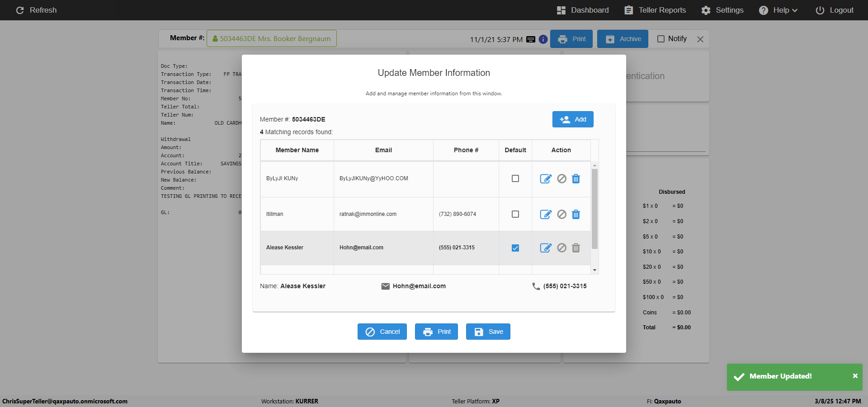Disable the ltillman record via its circle-slash icon
868x407 pixels.
(561, 215)
